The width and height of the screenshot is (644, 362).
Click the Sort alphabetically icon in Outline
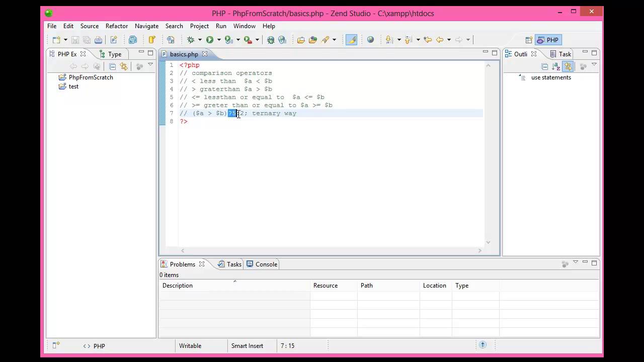pyautogui.click(x=556, y=66)
